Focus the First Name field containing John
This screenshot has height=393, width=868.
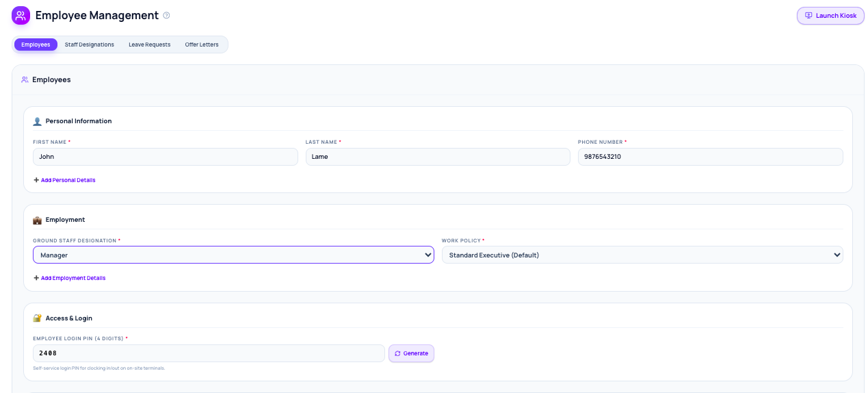click(166, 157)
